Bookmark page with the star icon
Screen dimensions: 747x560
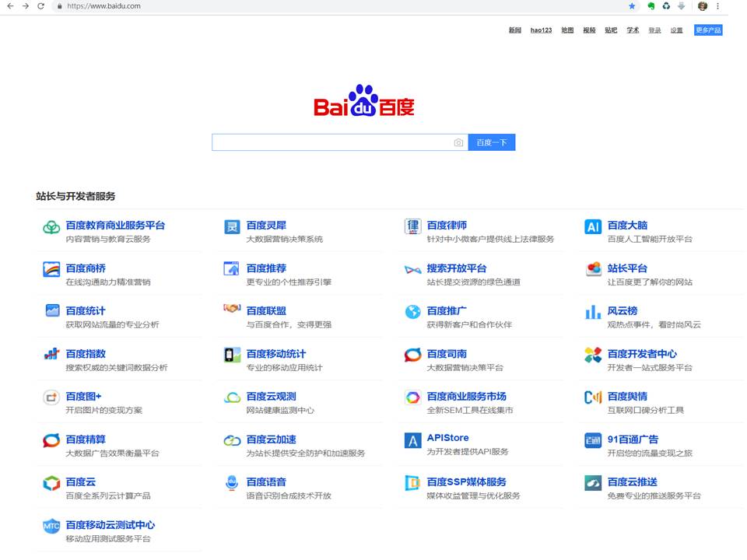(x=632, y=6)
